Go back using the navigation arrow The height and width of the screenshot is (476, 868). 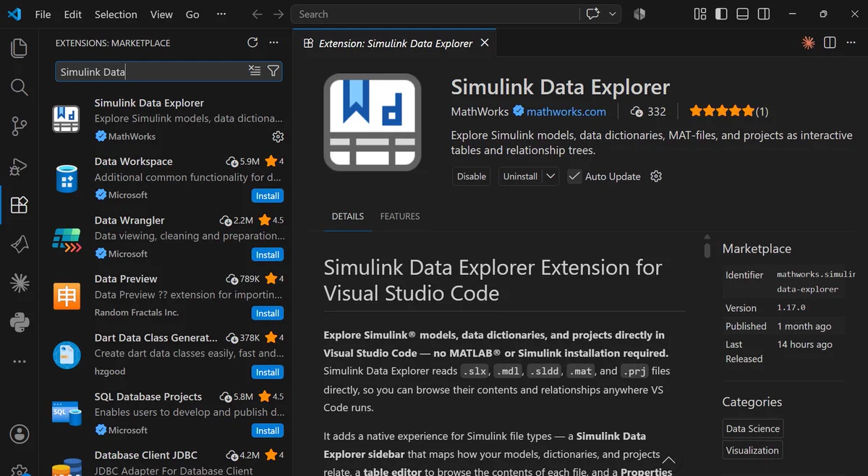coord(258,14)
